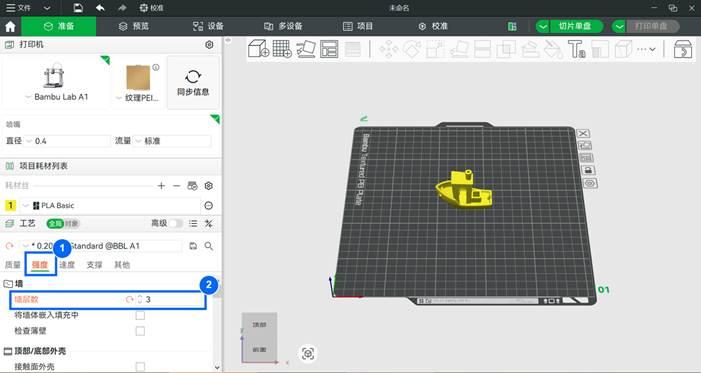Open the nozzle 直径 0.4 dropdown
Screen dimensions: 701x373
click(29, 141)
